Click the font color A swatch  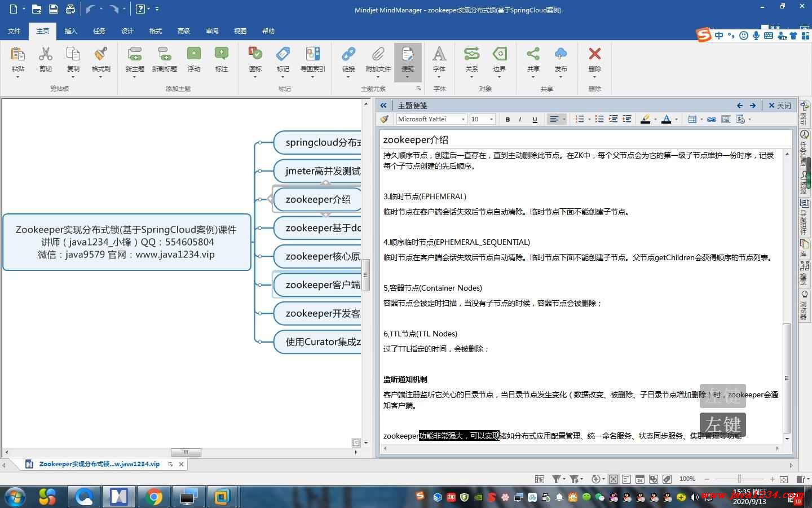point(667,119)
